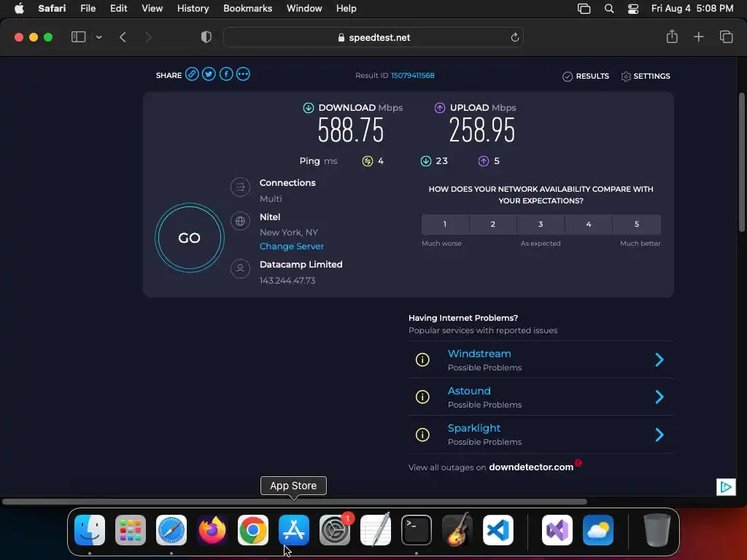747x560 pixels.
Task: Rate network availability as 1
Action: click(x=445, y=225)
